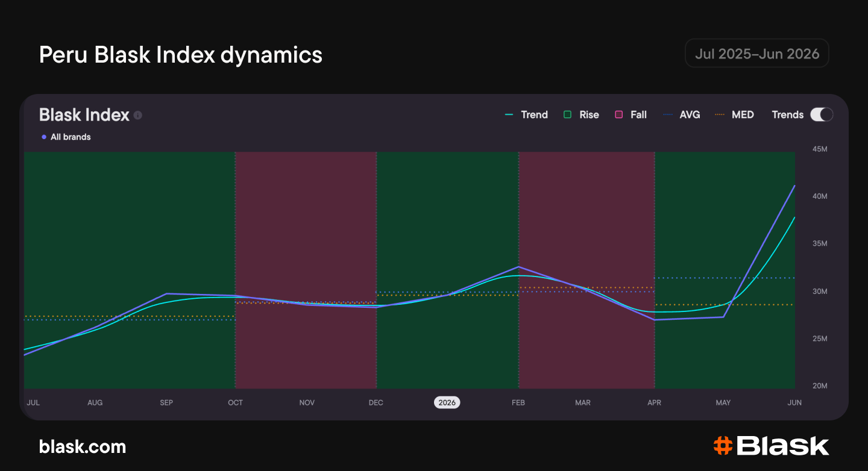Click the 20M value on the y-axis
Screen dimensions: 868x471
coord(820,386)
